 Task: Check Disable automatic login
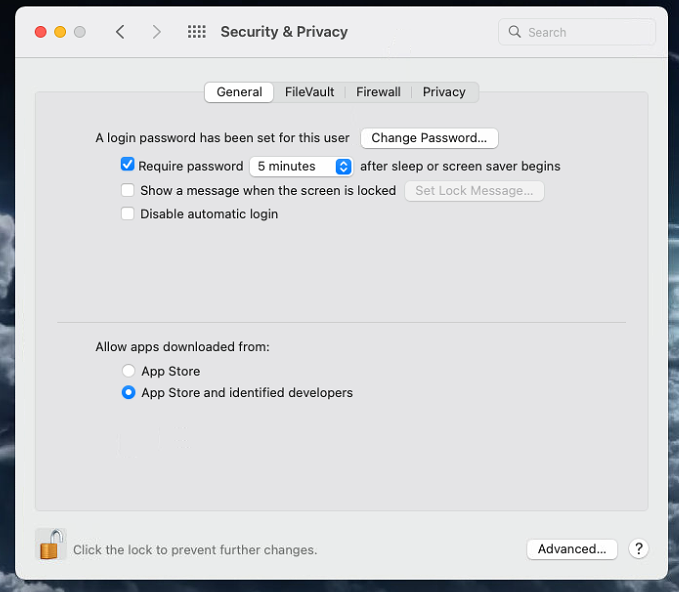128,214
